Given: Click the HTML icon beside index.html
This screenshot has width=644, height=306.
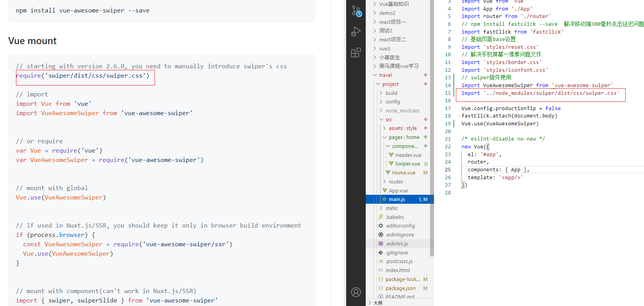Looking at the screenshot, I should click(381, 270).
